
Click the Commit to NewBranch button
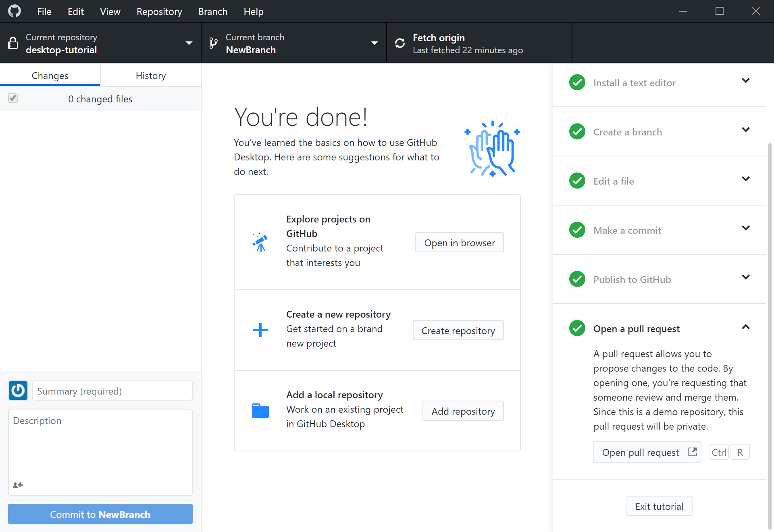coord(100,514)
